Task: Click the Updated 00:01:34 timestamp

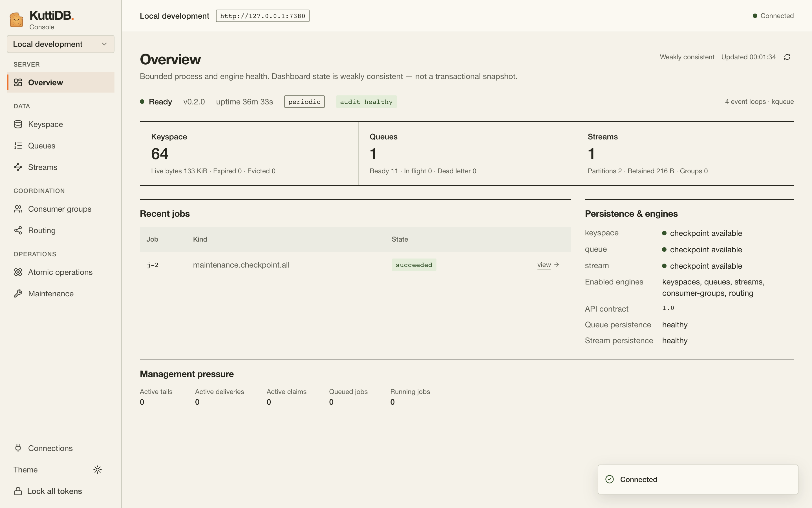Action: (748, 57)
